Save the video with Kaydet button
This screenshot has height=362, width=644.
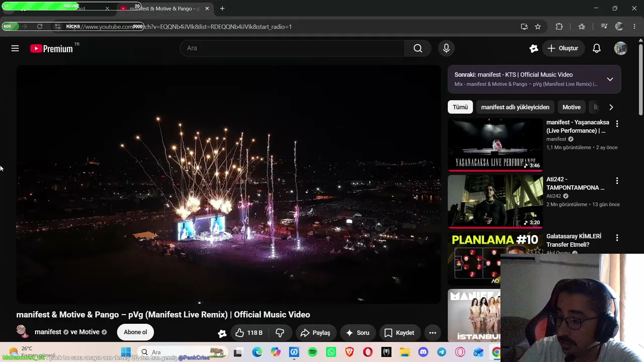[399, 332]
